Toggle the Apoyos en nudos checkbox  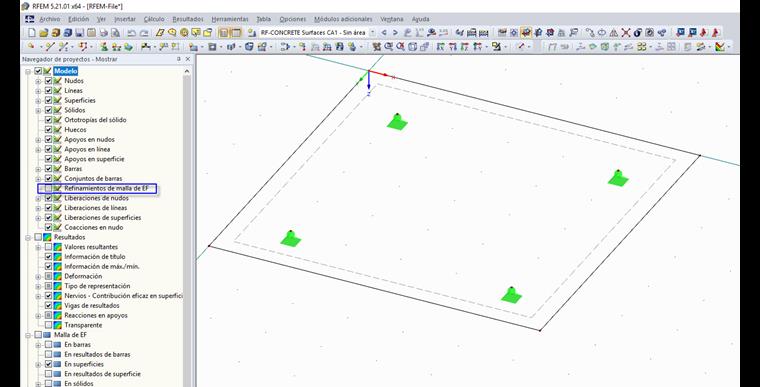point(48,139)
